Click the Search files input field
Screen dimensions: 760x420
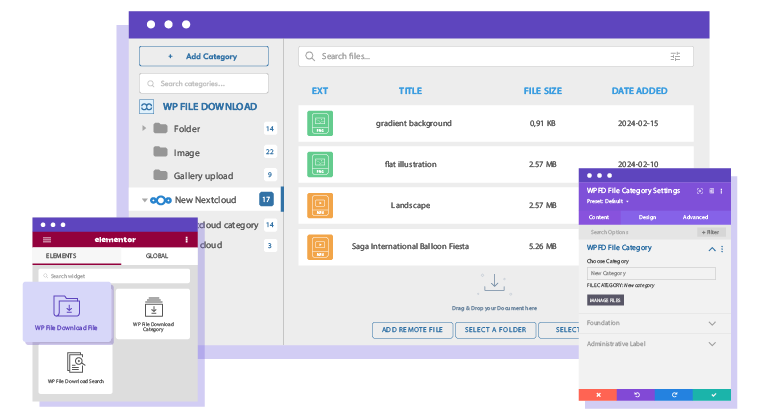490,57
